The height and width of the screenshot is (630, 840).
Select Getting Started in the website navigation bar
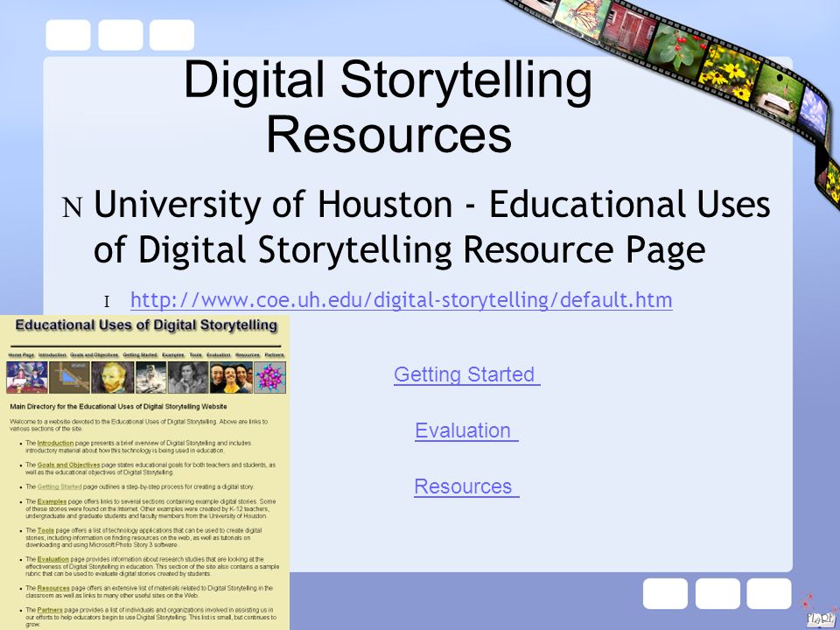[140, 355]
